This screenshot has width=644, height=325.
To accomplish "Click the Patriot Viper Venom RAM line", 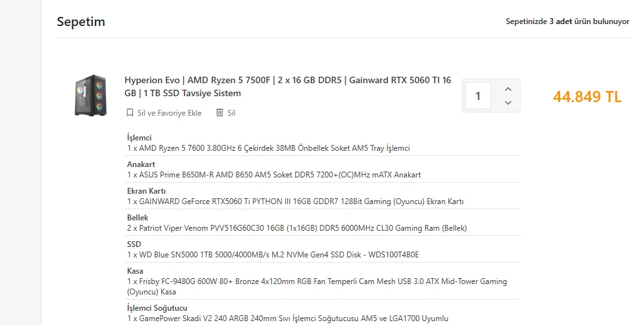I will pos(297,228).
